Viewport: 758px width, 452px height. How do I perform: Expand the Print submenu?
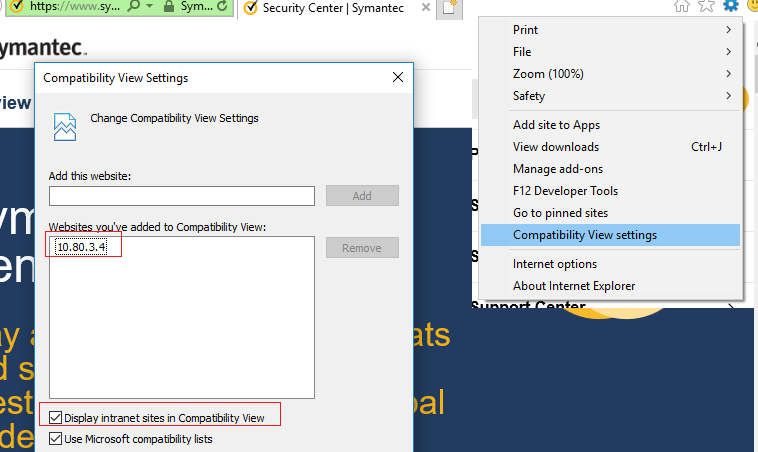coord(610,30)
